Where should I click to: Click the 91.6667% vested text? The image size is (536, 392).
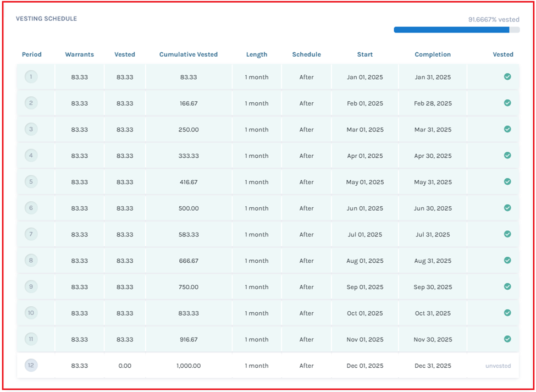(493, 18)
